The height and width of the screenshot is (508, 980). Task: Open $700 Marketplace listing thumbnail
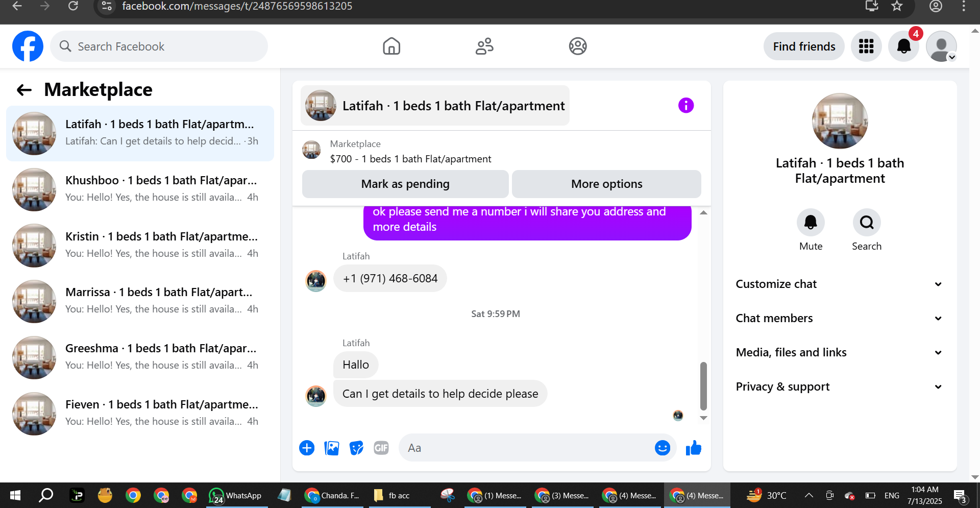coord(311,151)
